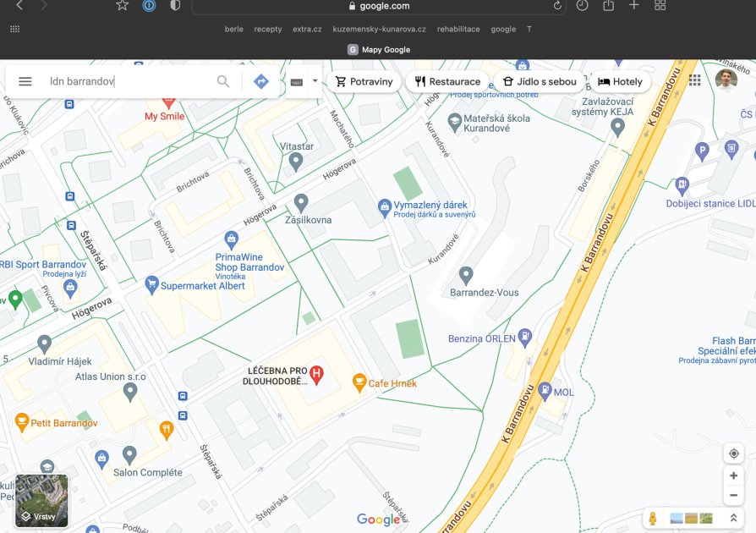The width and height of the screenshot is (756, 533).
Task: Click the search magnifier icon
Action: point(222,81)
